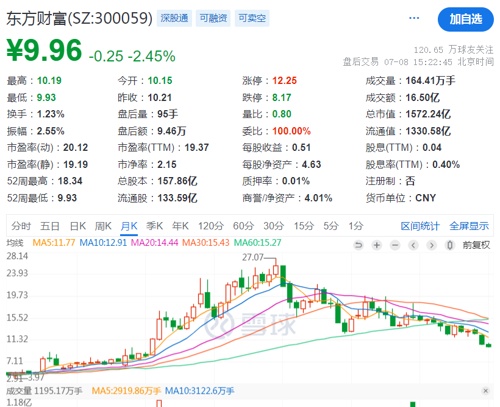The image size is (500, 407).
Task: Click the 跌停 value 8.17
Action: (282, 98)
